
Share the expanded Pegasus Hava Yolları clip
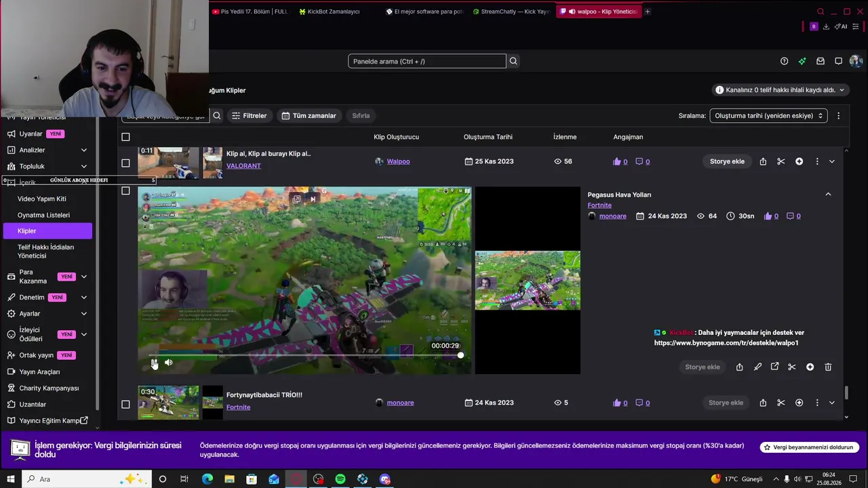point(739,367)
